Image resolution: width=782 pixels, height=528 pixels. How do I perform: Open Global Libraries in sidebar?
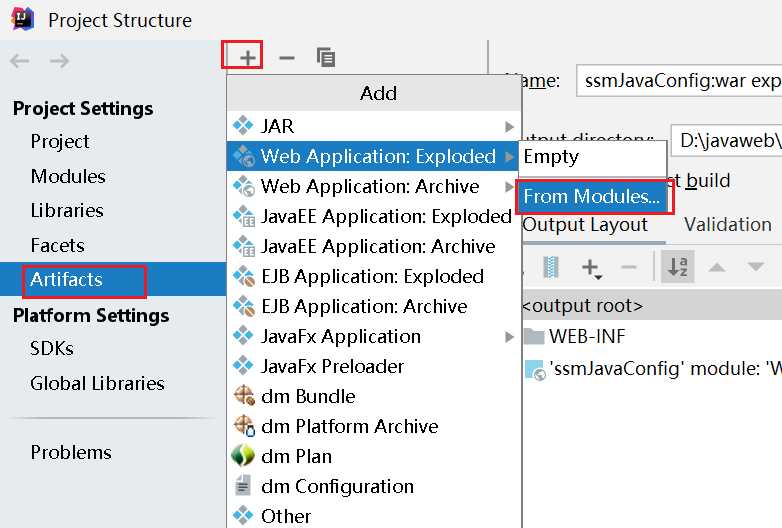coord(97,383)
